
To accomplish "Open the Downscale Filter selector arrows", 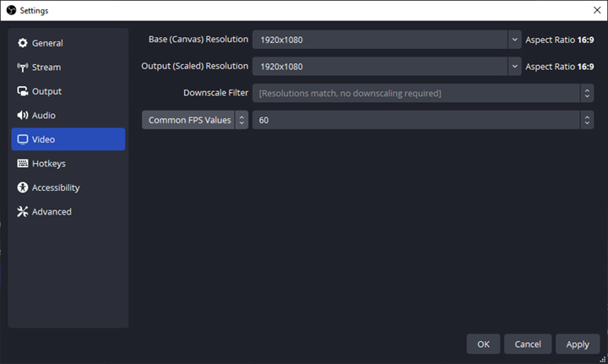I will (587, 93).
